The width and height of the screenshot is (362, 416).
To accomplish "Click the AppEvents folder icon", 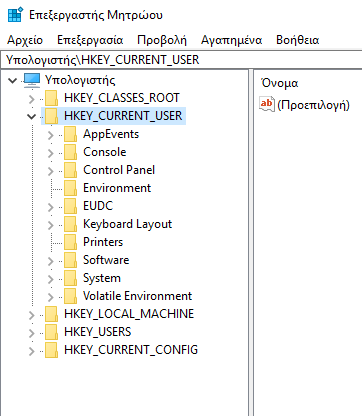I will [70, 134].
